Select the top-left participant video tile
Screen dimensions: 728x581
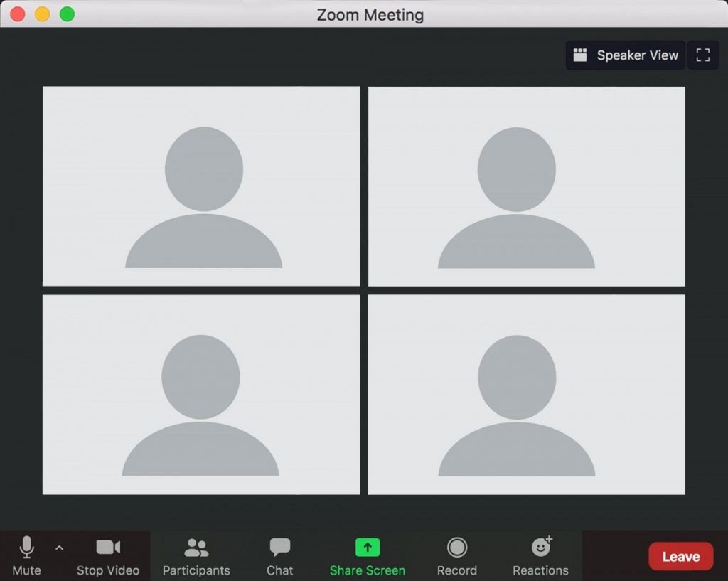[x=201, y=186]
